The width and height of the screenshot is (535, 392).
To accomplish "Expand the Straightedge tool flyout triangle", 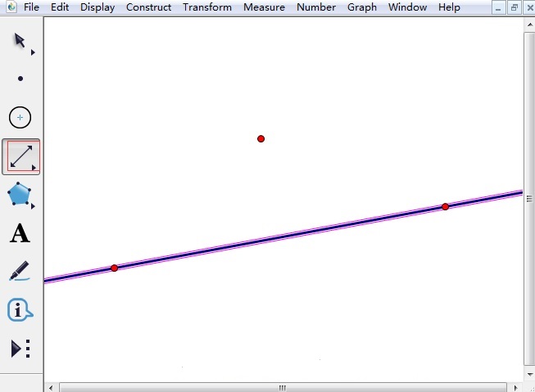I will point(34,168).
